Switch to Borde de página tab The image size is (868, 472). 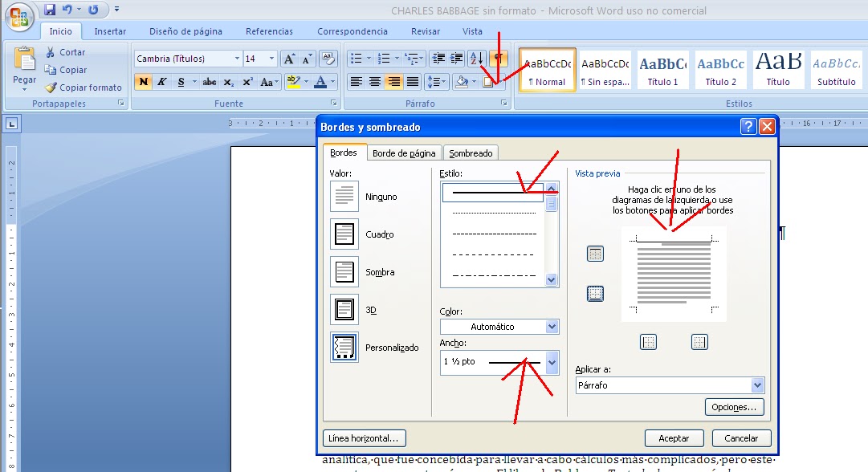404,153
